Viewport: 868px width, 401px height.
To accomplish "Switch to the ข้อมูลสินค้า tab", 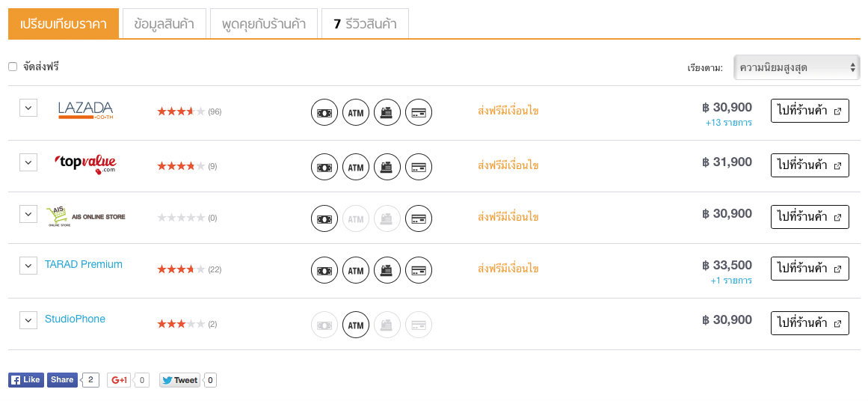I will point(164,24).
